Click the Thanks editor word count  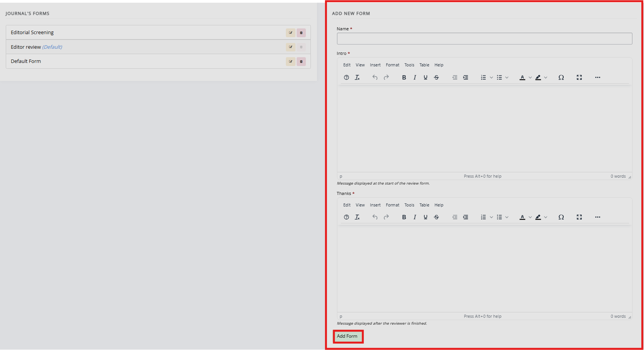[618, 316]
